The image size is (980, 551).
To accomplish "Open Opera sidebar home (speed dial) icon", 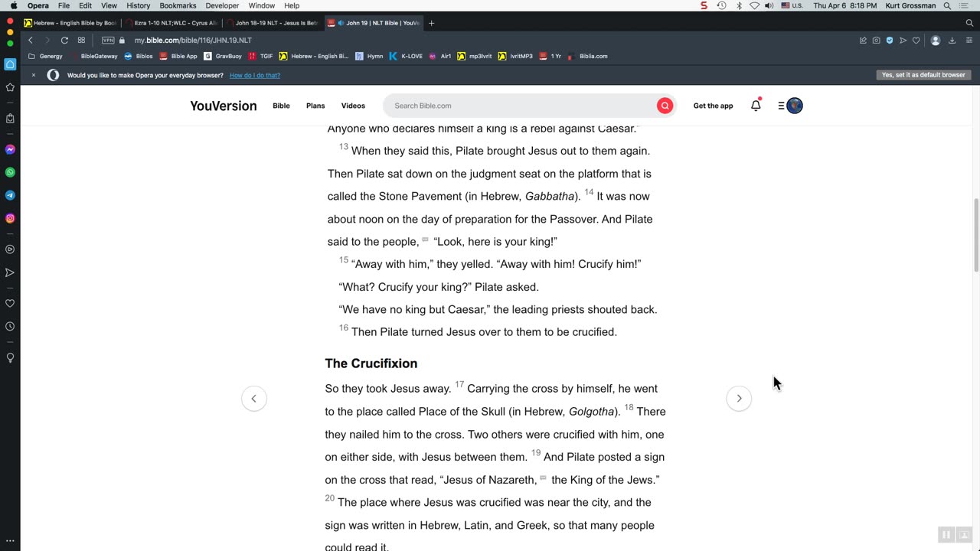I will pos(10,64).
